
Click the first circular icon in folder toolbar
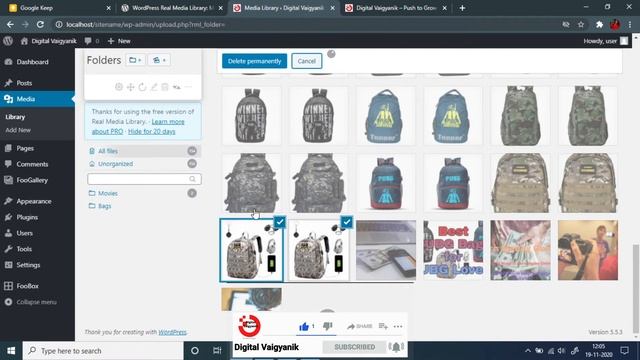tap(119, 87)
